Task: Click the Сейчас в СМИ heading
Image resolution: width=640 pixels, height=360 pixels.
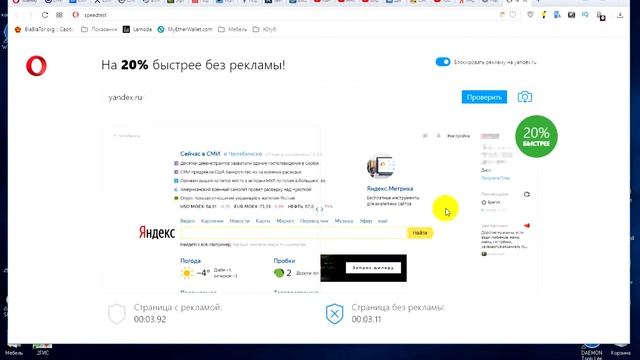Action: coord(200,154)
